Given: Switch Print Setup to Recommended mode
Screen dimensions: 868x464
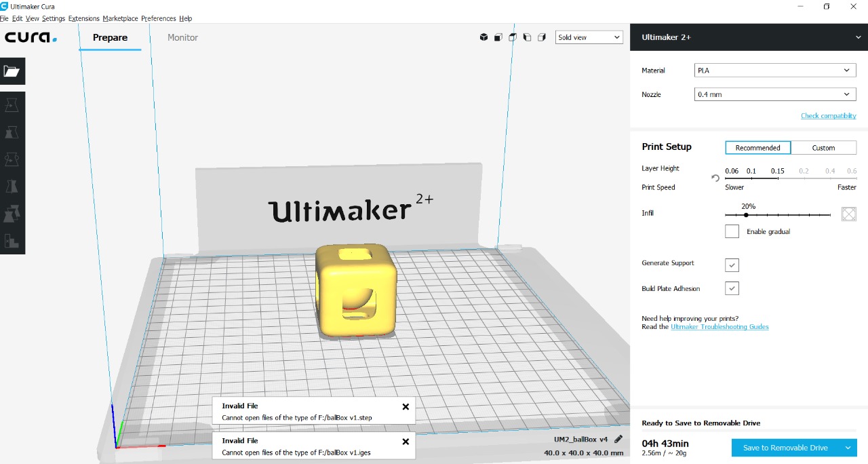Looking at the screenshot, I should tap(757, 147).
